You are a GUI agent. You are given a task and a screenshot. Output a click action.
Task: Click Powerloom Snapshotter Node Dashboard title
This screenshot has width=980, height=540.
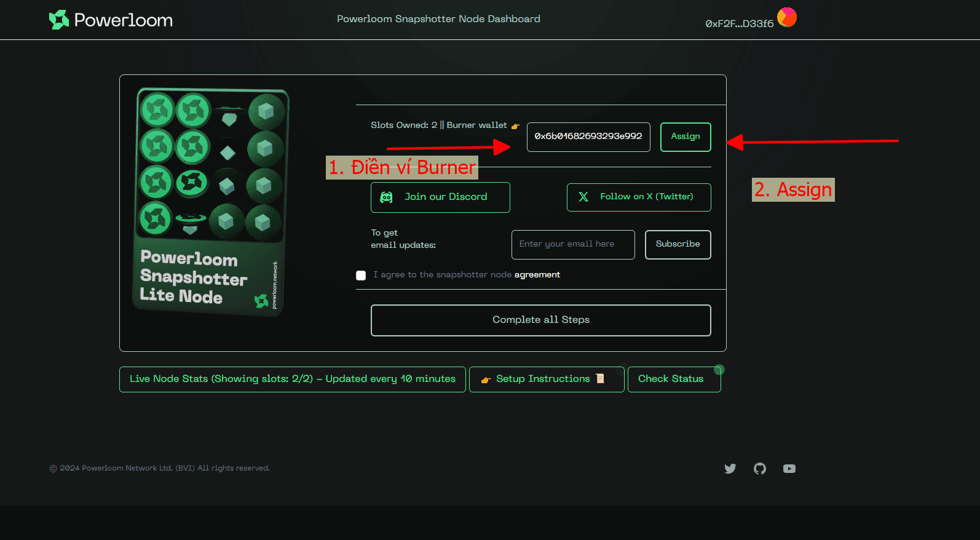point(438,19)
